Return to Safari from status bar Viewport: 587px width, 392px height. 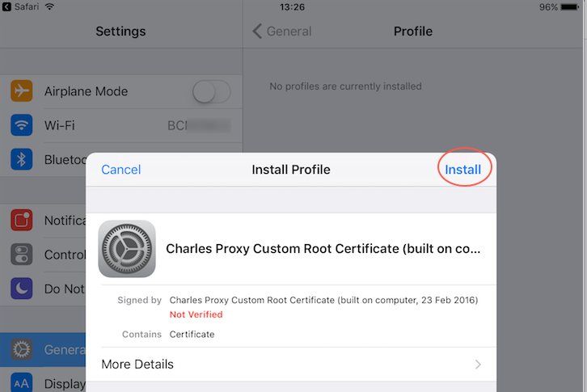[x=19, y=7]
